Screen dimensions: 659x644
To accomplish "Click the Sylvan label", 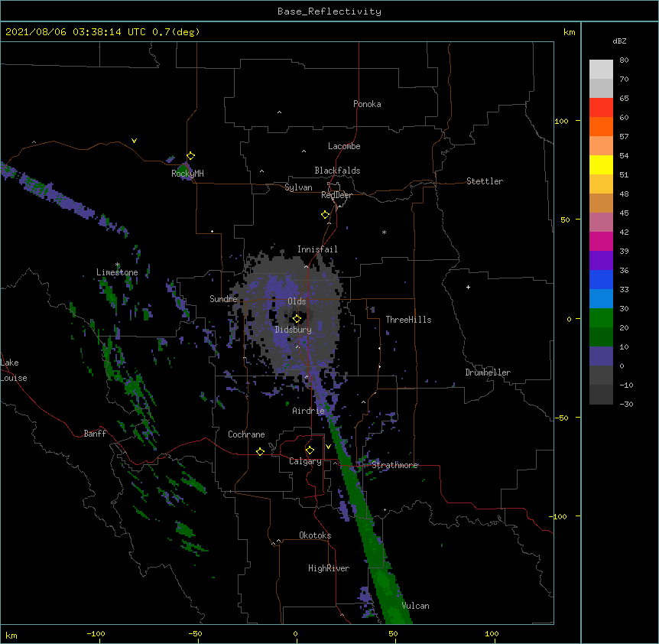I will pos(298,187).
